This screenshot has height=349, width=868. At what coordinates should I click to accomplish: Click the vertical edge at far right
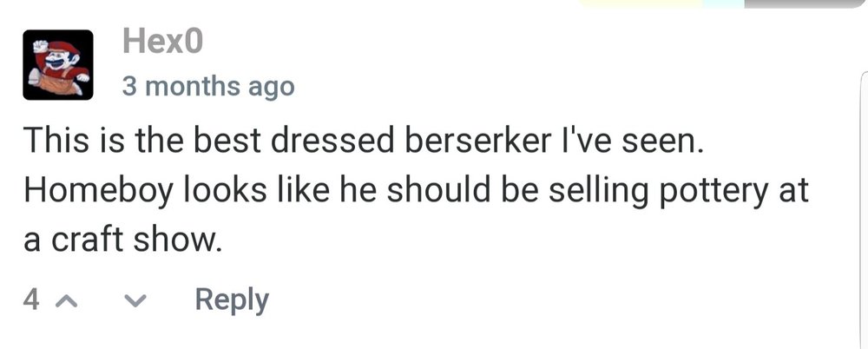coord(863,174)
